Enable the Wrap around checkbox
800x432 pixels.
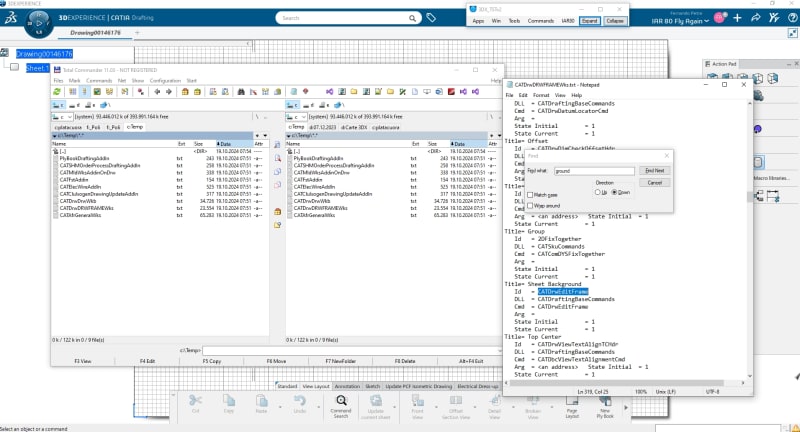pyautogui.click(x=530, y=206)
